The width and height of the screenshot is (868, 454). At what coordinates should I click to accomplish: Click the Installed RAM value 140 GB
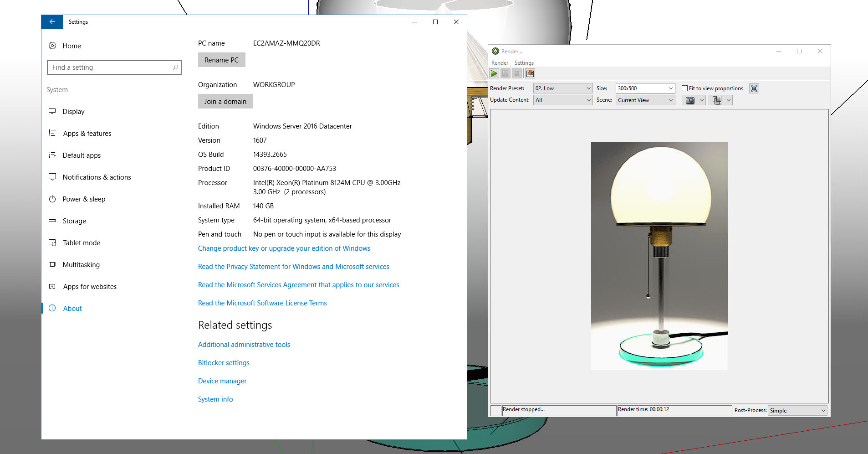point(263,206)
